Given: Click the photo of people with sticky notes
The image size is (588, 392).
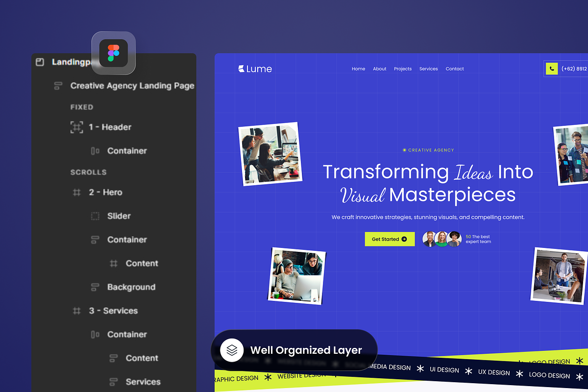Looking at the screenshot, I should coord(571,154).
